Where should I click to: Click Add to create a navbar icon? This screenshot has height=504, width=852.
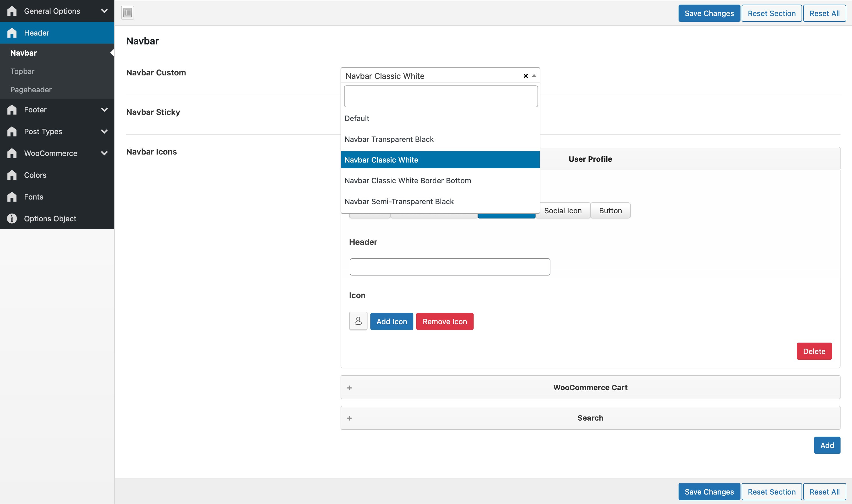(827, 445)
